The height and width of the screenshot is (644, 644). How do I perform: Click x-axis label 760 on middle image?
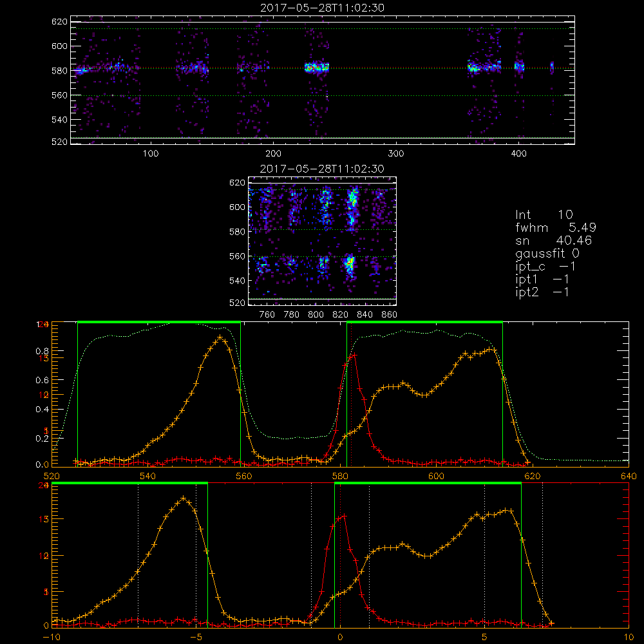tap(267, 315)
